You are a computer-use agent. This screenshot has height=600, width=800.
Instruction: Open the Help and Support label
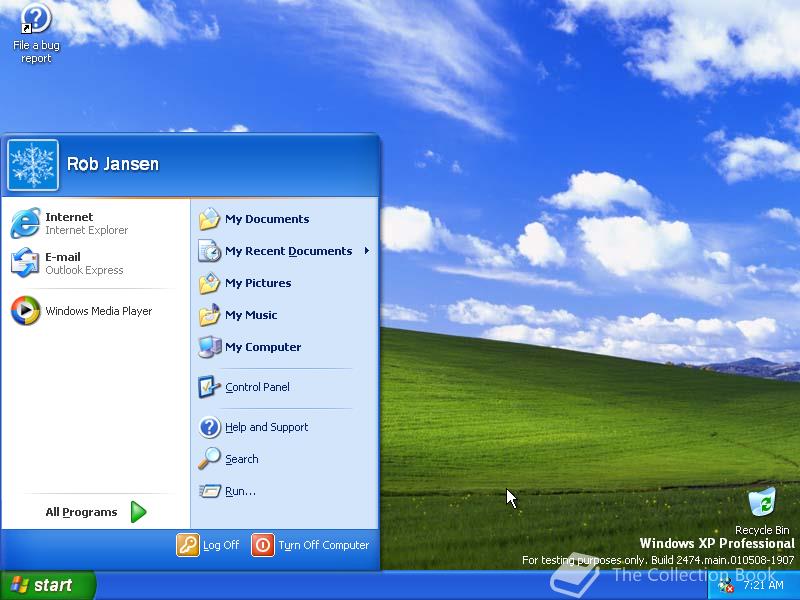[266, 427]
